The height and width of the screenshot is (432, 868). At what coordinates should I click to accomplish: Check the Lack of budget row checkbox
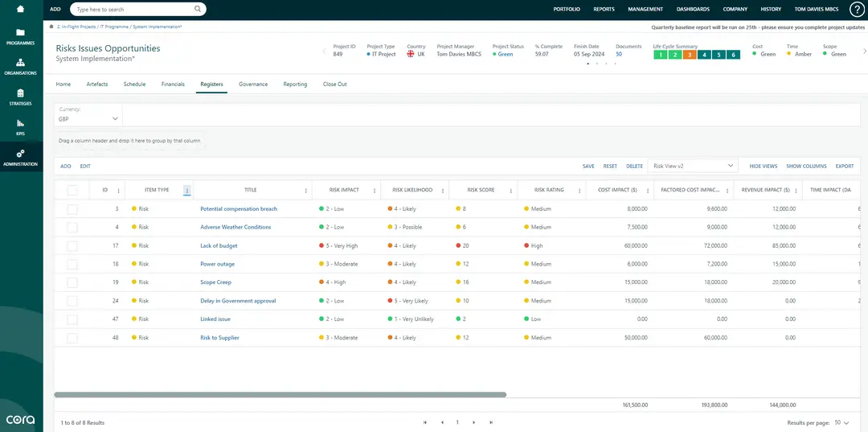tap(72, 245)
